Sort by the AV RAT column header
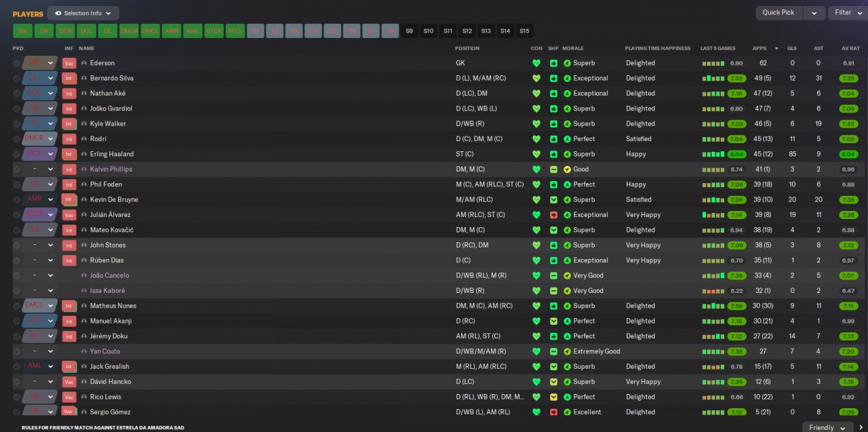This screenshot has height=432, width=868. (x=850, y=49)
